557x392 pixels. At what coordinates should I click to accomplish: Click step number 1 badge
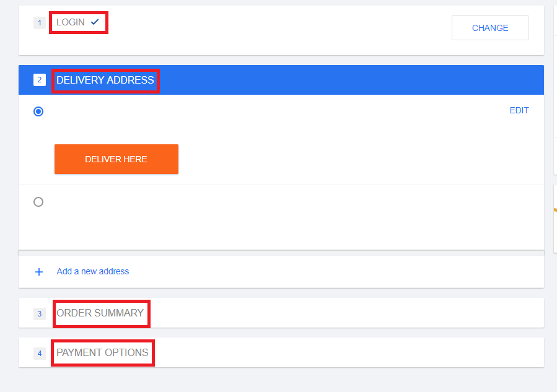40,23
